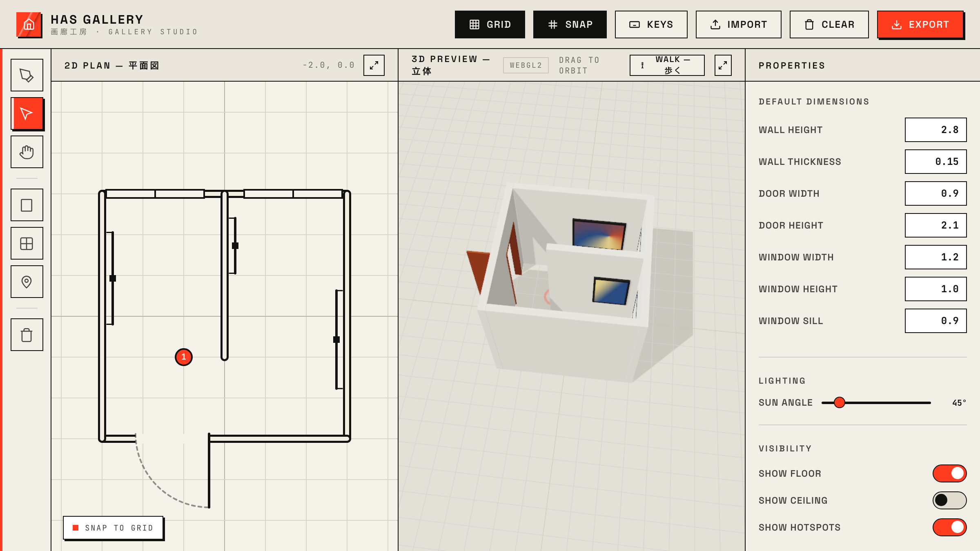Image resolution: width=980 pixels, height=551 pixels.
Task: Edit the Wall Thickness field
Action: click(x=936, y=162)
